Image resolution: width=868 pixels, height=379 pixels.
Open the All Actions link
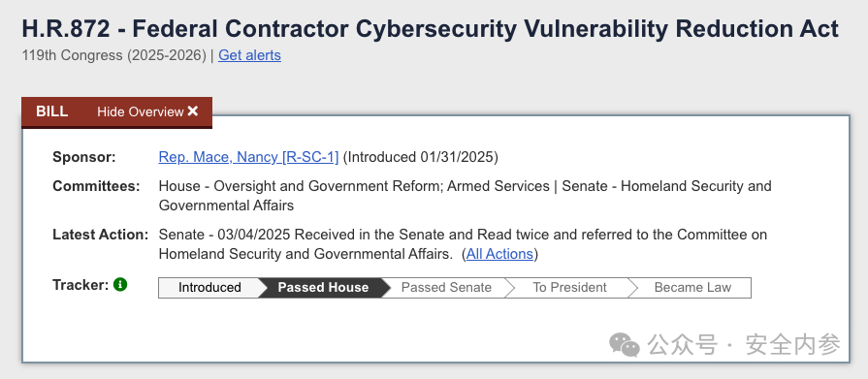point(499,254)
